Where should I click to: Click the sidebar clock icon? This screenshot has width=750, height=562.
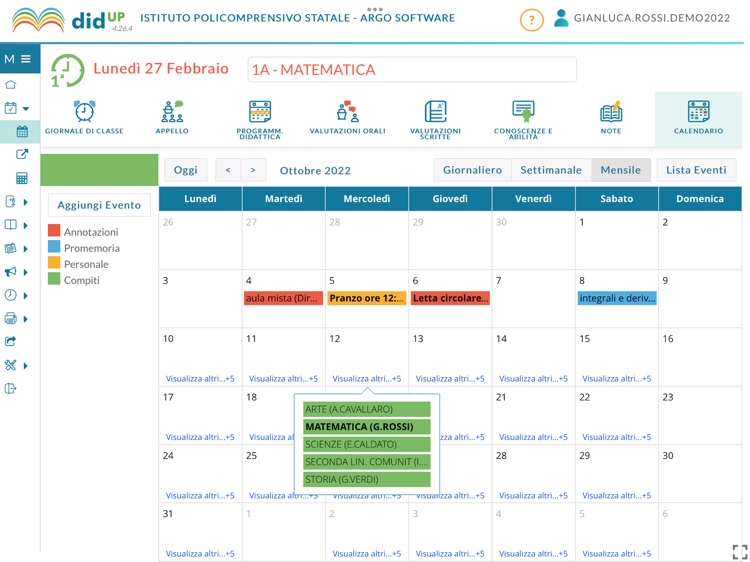(11, 295)
